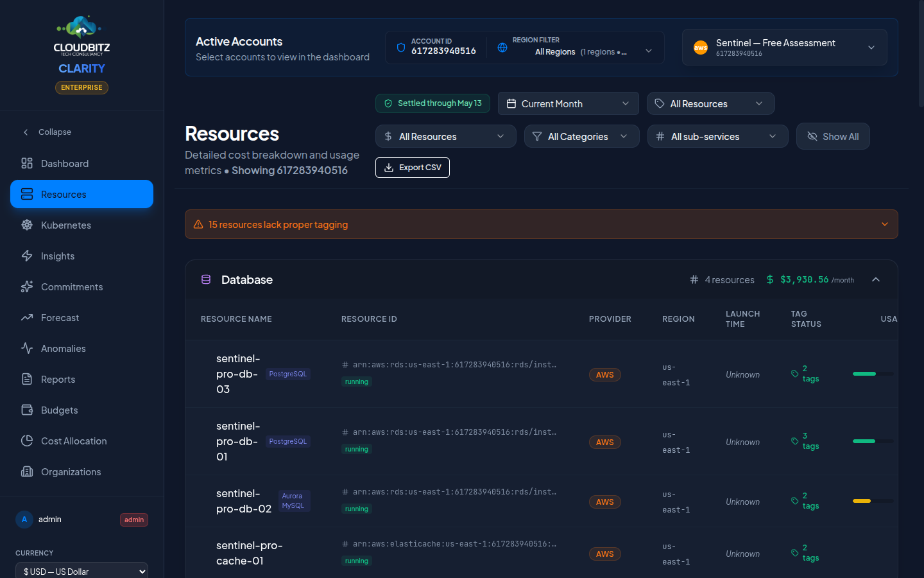This screenshot has width=924, height=578.
Task: Open the Commitments page
Action: 81,286
